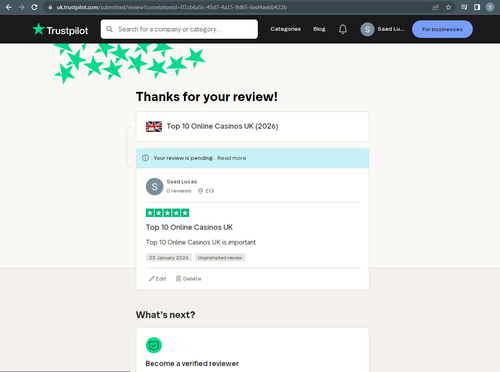Viewport: 500px width, 372px height.
Task: Click the search magnifier icon
Action: (109, 29)
